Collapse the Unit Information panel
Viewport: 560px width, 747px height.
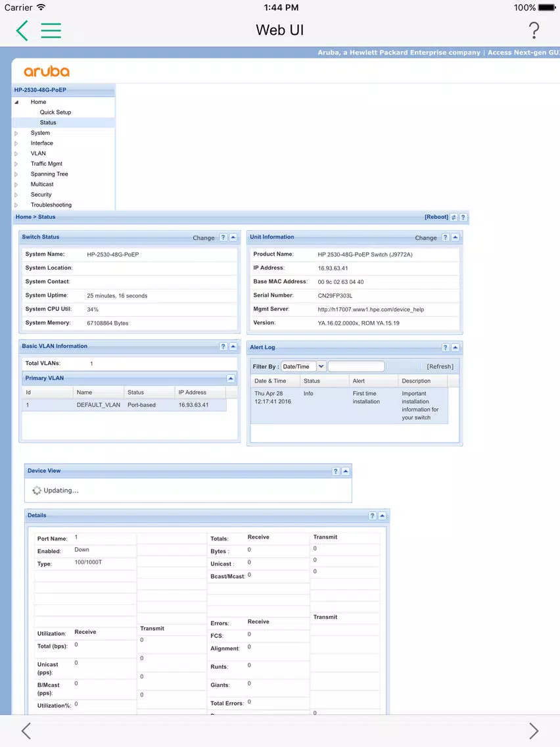point(455,237)
